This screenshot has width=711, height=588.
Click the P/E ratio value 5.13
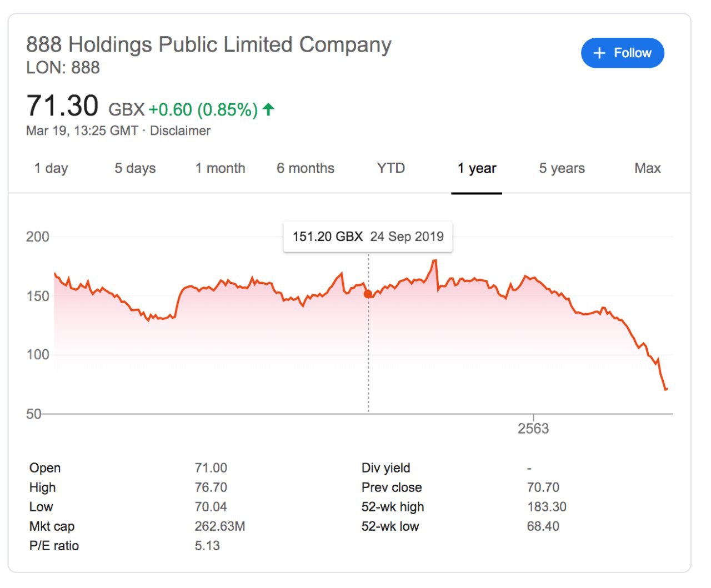(207, 546)
